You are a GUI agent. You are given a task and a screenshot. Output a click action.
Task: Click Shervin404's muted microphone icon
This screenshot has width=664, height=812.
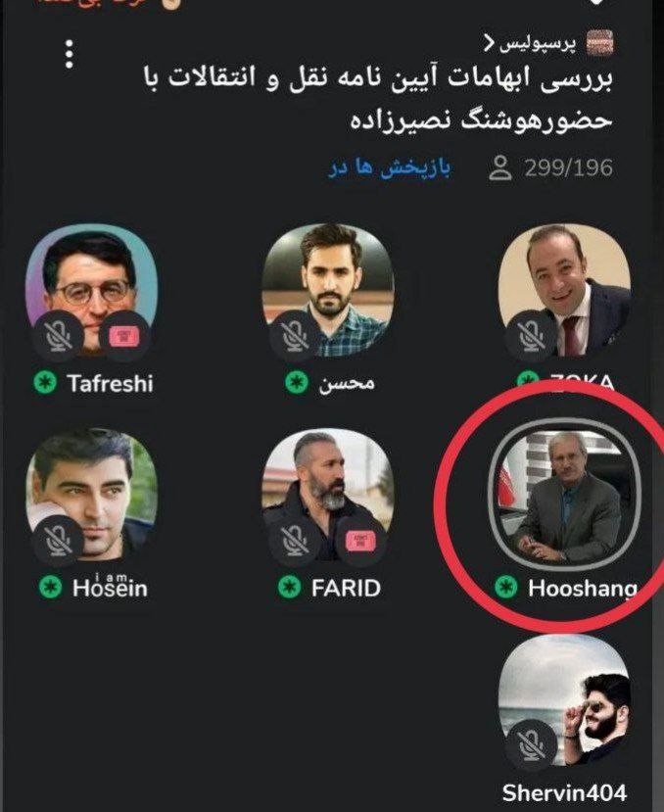coord(532,744)
